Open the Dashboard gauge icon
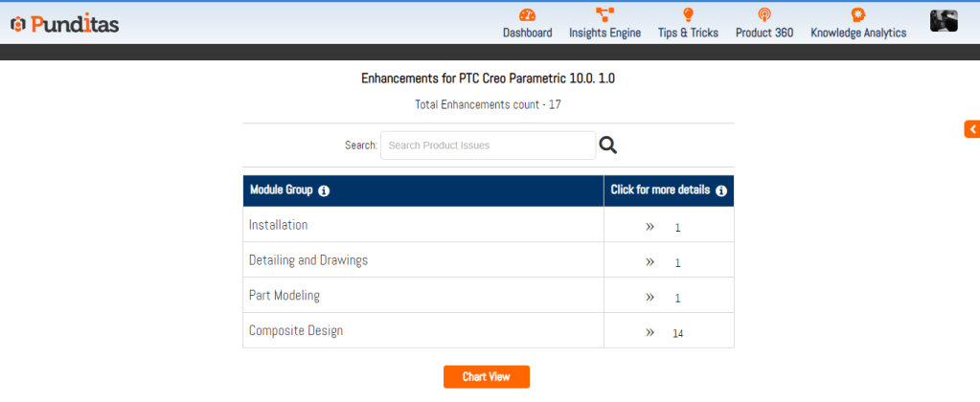 527,14
